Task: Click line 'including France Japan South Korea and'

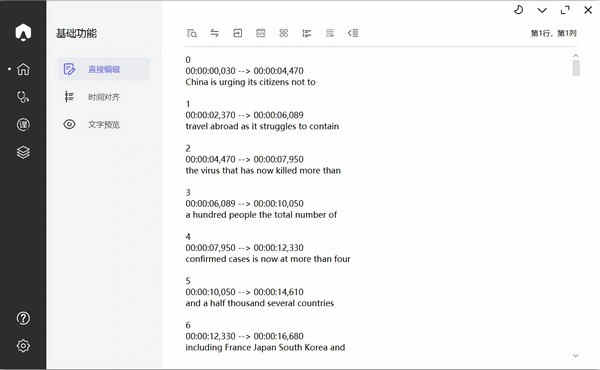Action: pyautogui.click(x=265, y=347)
